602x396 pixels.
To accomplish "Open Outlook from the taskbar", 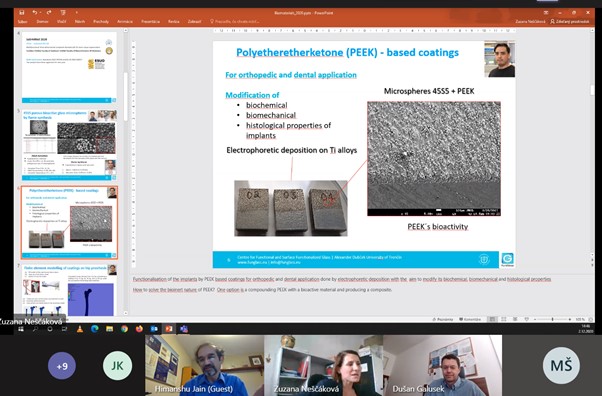I will coord(154,328).
